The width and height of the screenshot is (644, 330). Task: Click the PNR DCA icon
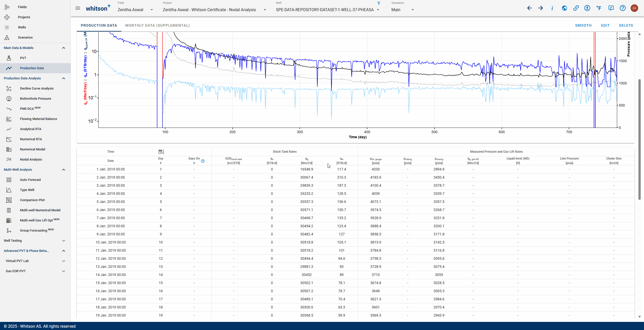pyautogui.click(x=9, y=109)
